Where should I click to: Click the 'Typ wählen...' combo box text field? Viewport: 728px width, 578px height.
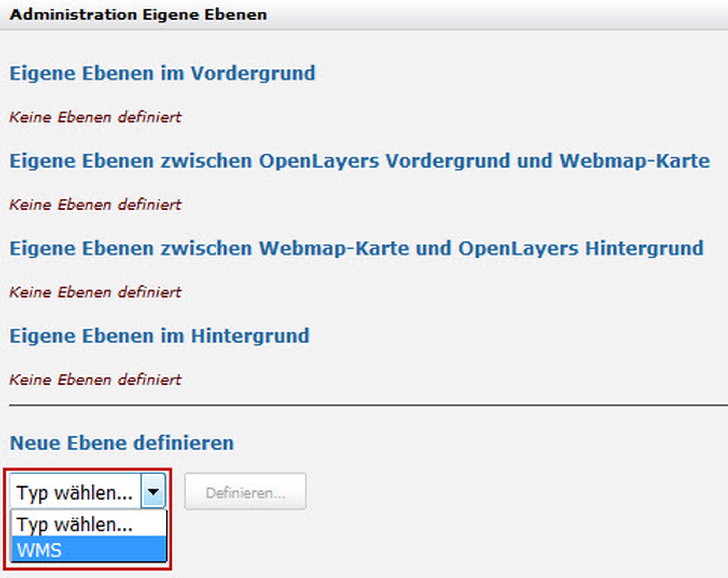[x=75, y=492]
